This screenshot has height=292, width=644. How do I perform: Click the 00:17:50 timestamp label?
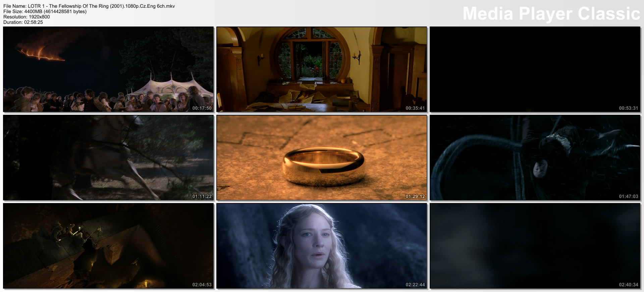202,108
